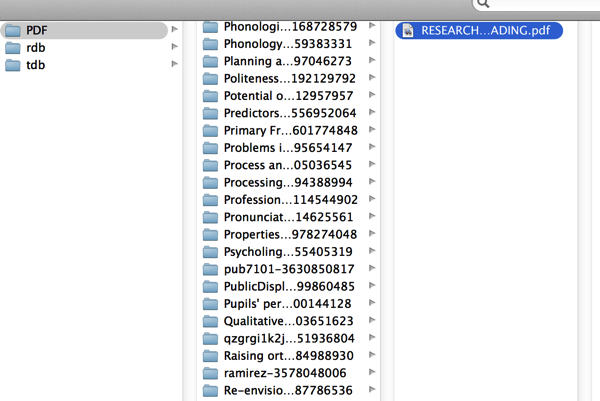Expand arrow for Properties...978274048
This screenshot has width=600, height=401.
tap(372, 233)
